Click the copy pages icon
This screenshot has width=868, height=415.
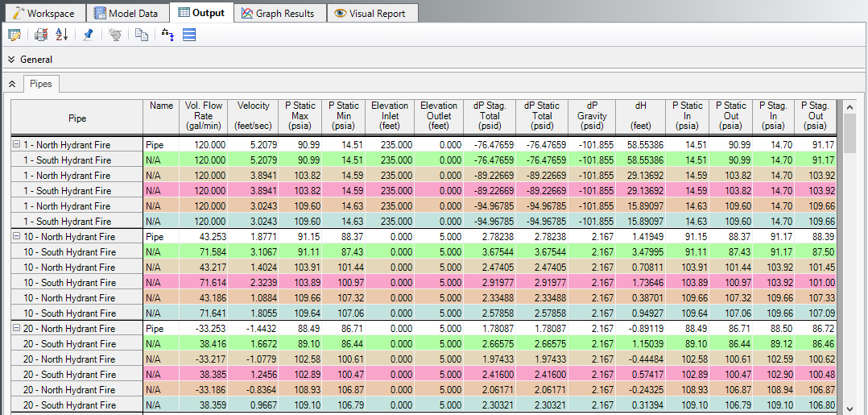pos(142,35)
